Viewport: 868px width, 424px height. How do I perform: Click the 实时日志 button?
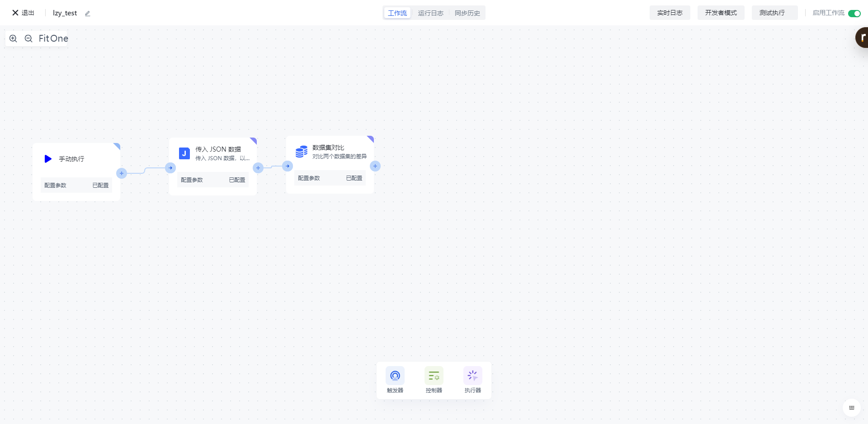pyautogui.click(x=670, y=13)
